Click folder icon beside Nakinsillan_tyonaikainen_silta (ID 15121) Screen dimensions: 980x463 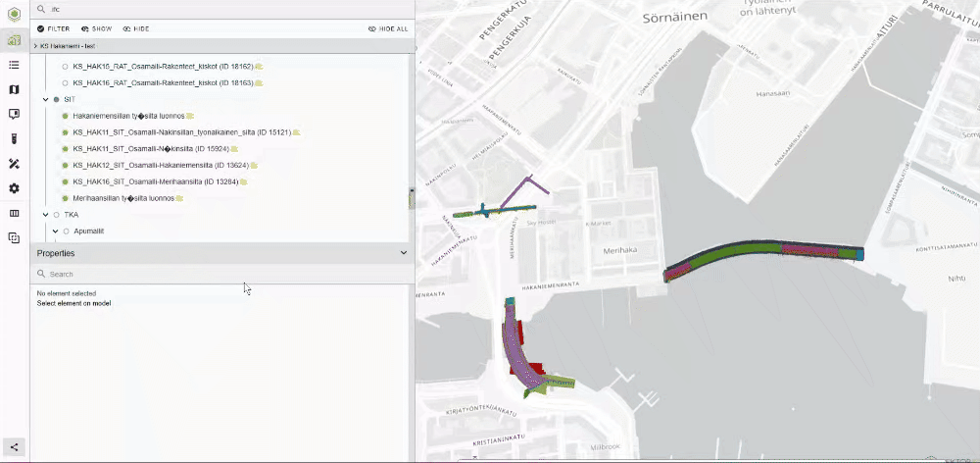297,132
